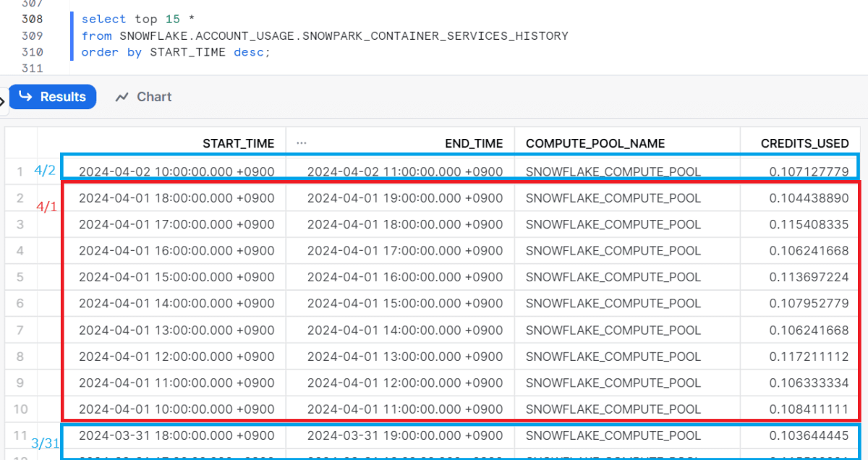
Task: Click line number 310 in gutter
Action: pyautogui.click(x=33, y=52)
